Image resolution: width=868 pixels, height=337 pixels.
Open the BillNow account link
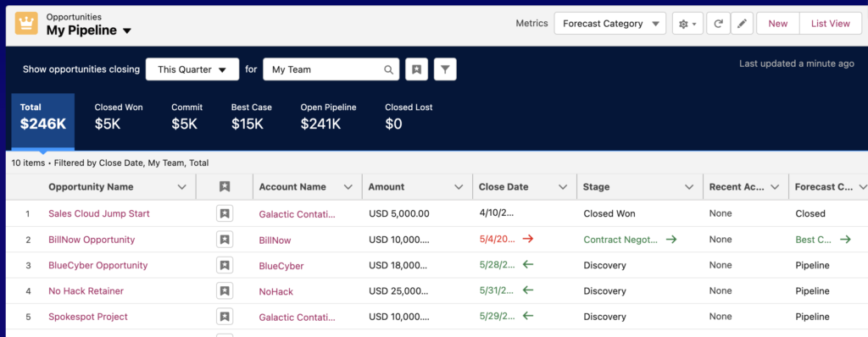pyautogui.click(x=275, y=240)
